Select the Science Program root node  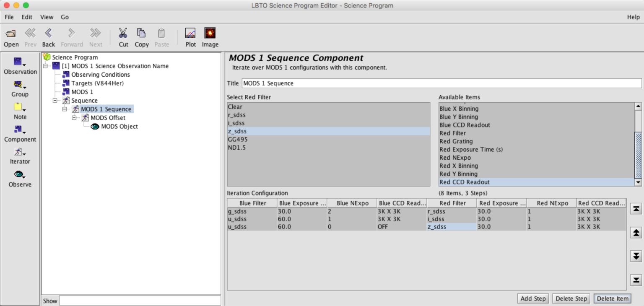(x=75, y=57)
